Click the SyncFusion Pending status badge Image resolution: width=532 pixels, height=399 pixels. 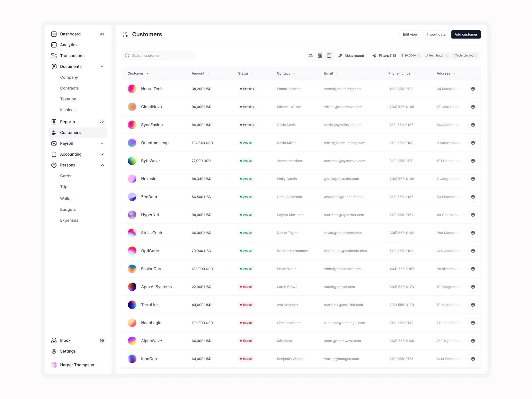pos(247,125)
